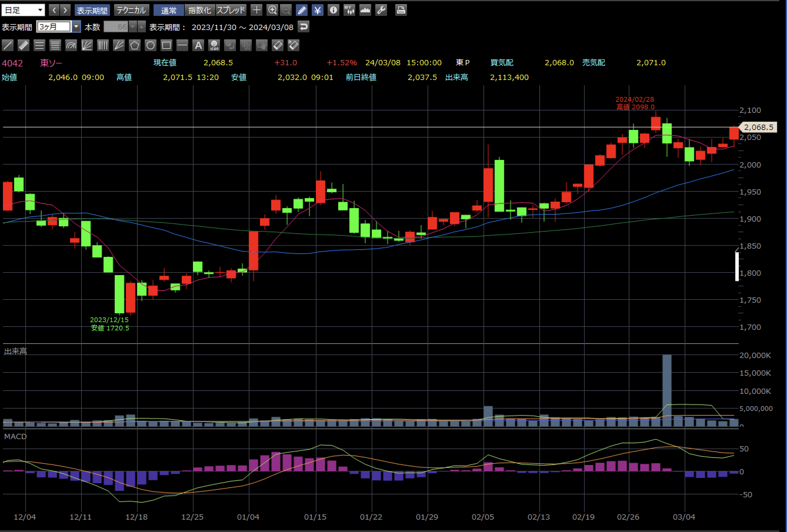Select the circle drawing tool
787x532 pixels.
pos(150,45)
